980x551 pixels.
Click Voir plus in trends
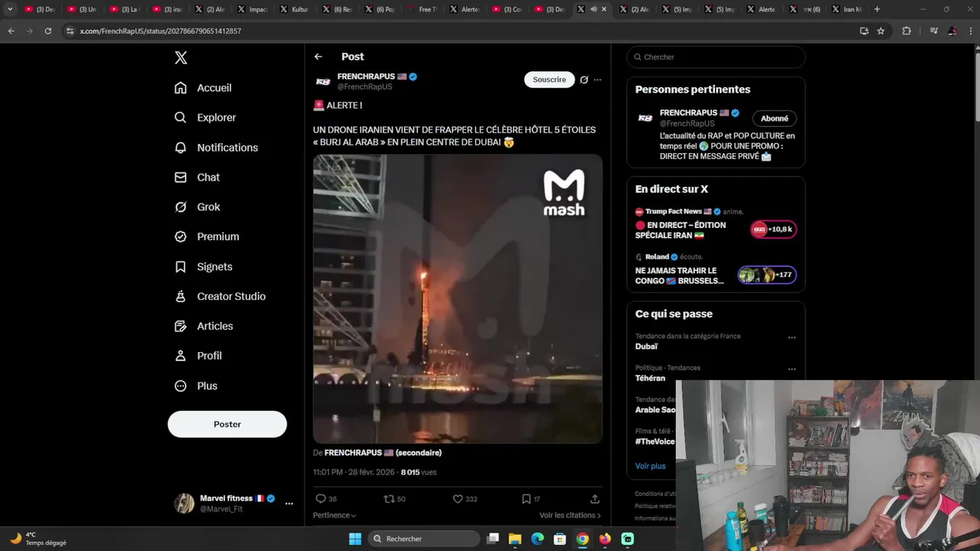pos(650,466)
